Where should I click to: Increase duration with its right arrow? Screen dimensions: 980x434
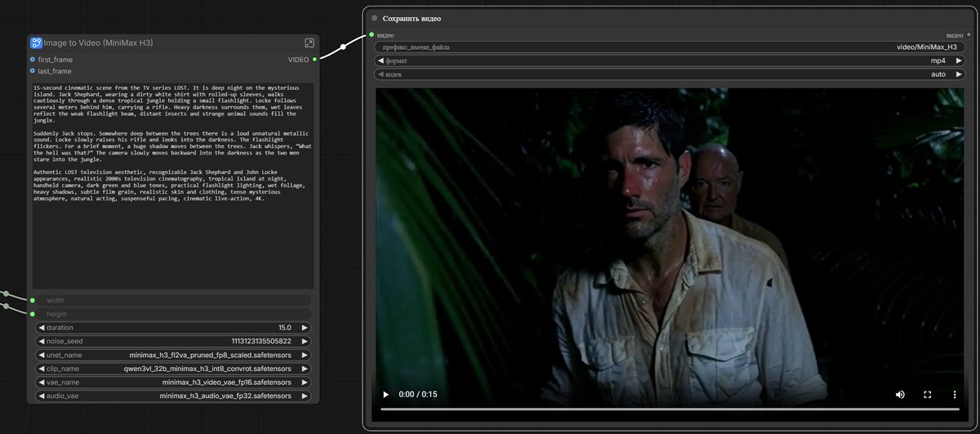[x=305, y=328]
